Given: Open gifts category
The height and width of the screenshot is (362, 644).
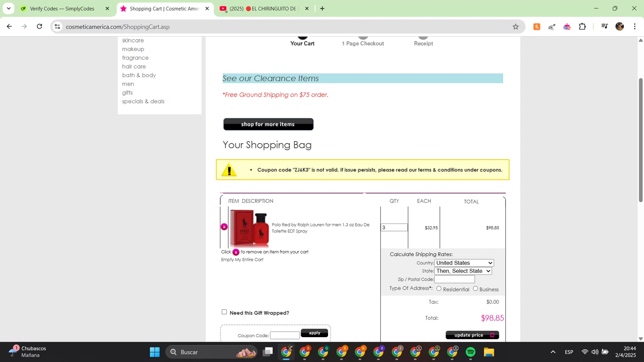Looking at the screenshot, I should (x=128, y=93).
